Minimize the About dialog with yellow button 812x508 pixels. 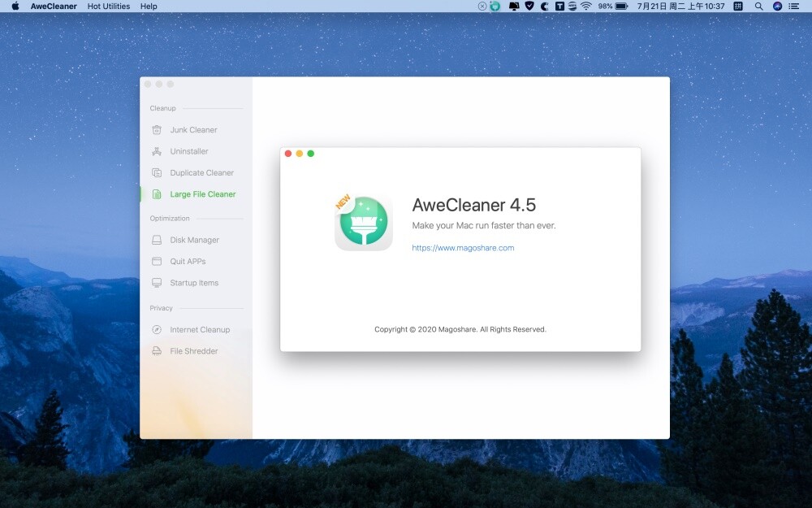click(300, 154)
